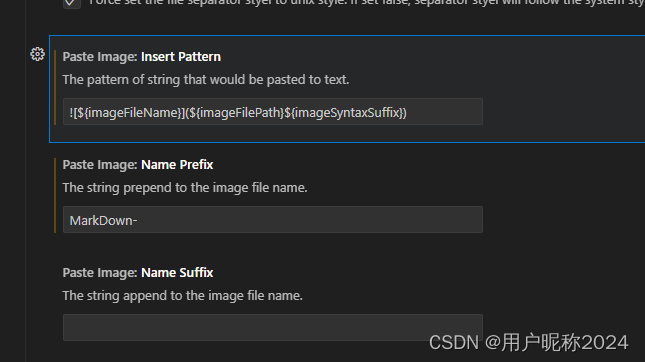The image size is (645, 362).
Task: Toggle the force unix style separator checkbox
Action: [72, 3]
